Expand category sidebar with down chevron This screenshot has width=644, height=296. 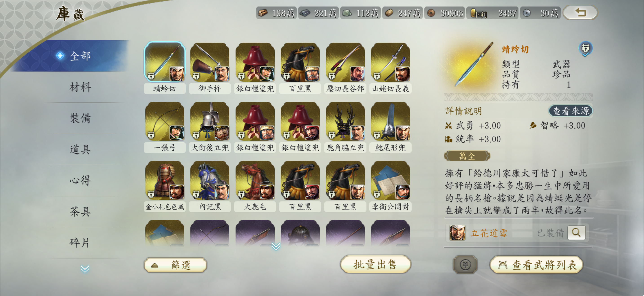point(85,269)
